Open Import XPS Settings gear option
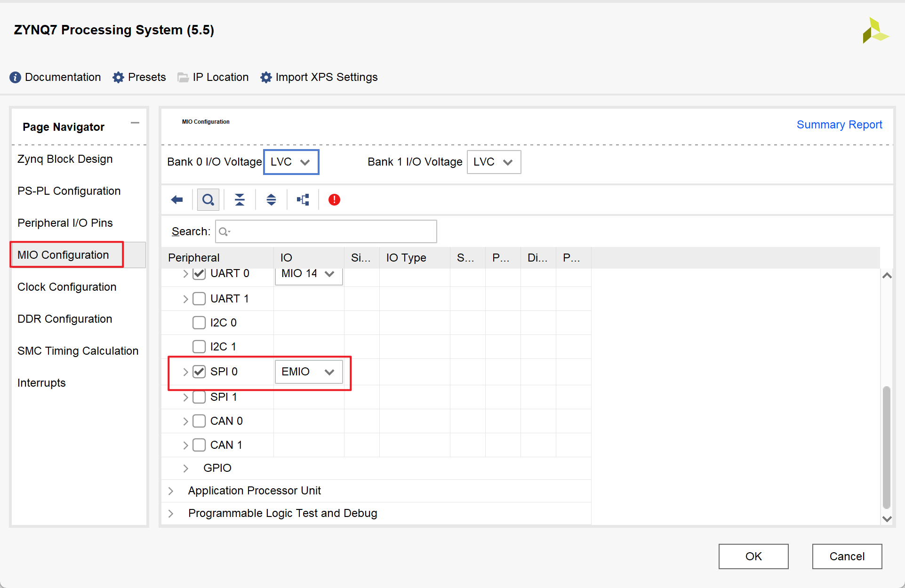This screenshot has height=588, width=905. pos(319,77)
